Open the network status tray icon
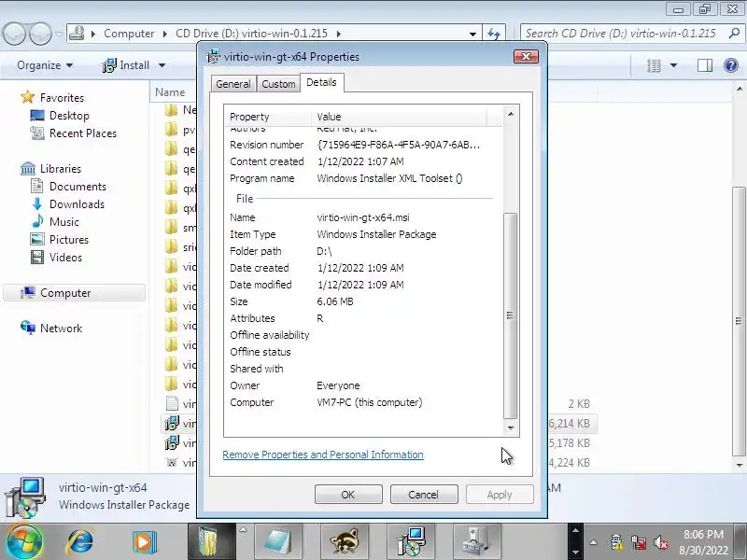The width and height of the screenshot is (747, 560). [x=639, y=542]
